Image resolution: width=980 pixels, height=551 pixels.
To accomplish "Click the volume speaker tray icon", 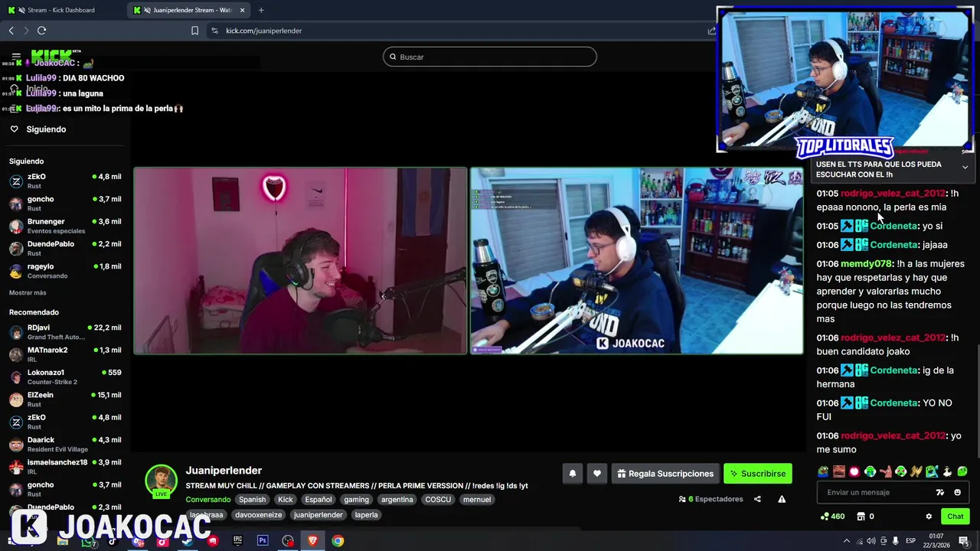I will tap(871, 540).
